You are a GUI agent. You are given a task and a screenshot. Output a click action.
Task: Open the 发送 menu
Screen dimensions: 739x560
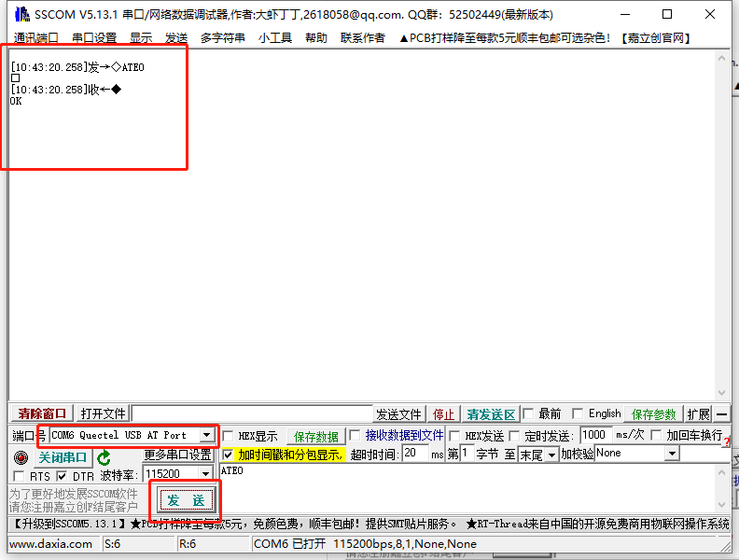point(176,37)
